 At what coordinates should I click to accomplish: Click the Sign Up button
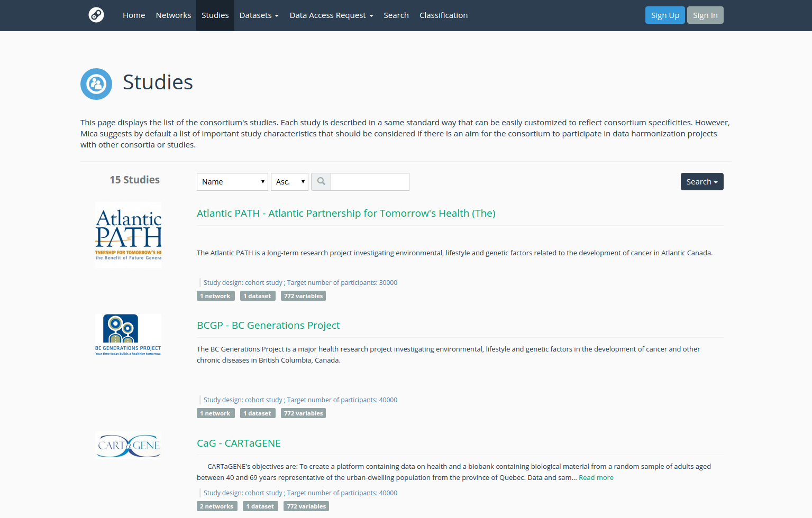pyautogui.click(x=665, y=15)
